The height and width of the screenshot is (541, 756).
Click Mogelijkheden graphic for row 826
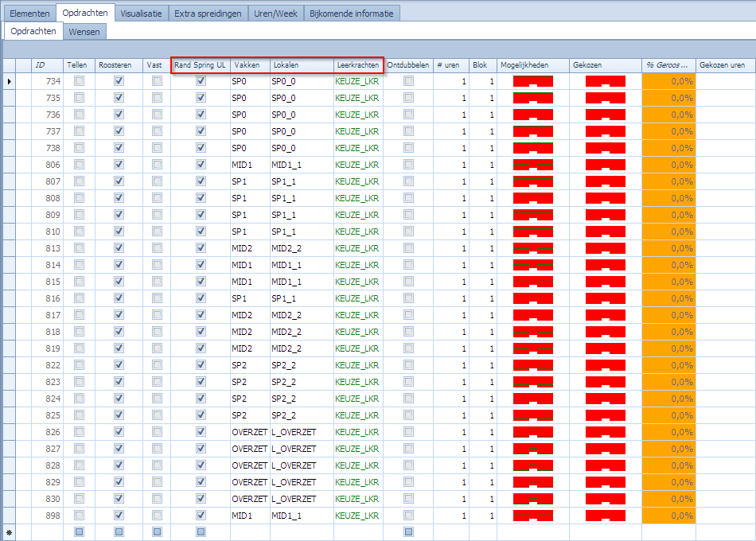pos(532,431)
